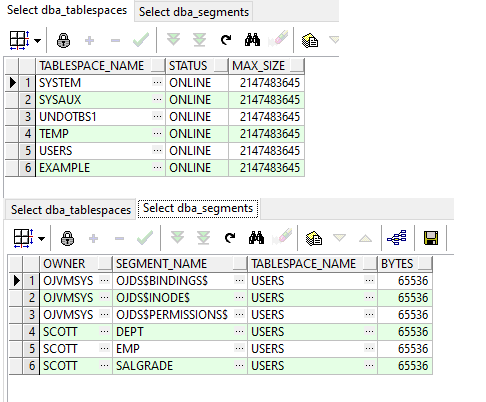Click fetch next page icon in lower toolbar
The image size is (486, 402).
tap(177, 238)
